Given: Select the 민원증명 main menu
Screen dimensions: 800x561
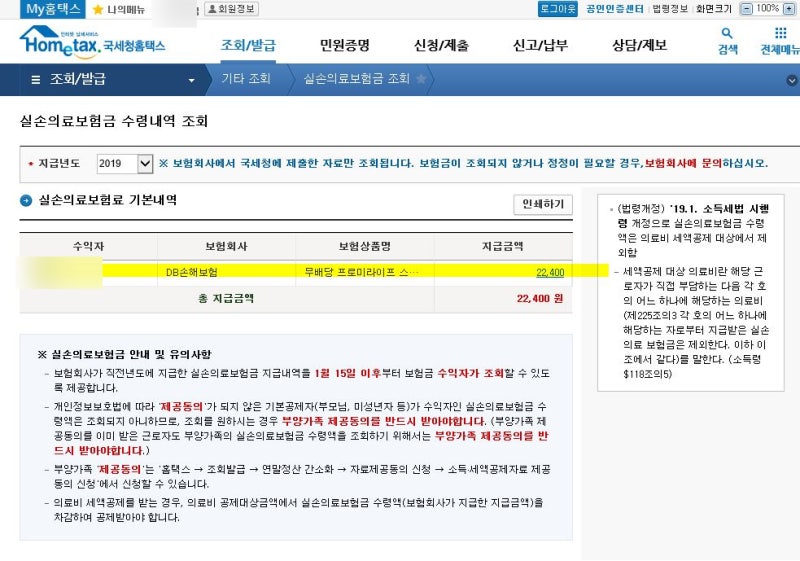Looking at the screenshot, I should [344, 45].
